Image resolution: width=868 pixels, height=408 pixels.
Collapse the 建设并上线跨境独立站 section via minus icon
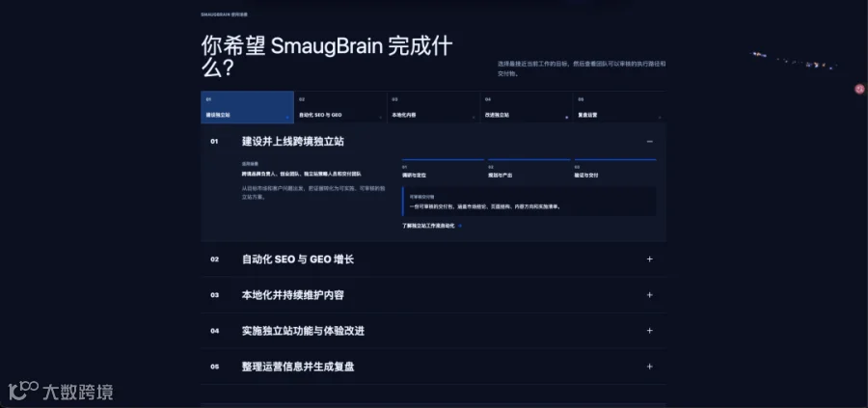[x=649, y=141]
